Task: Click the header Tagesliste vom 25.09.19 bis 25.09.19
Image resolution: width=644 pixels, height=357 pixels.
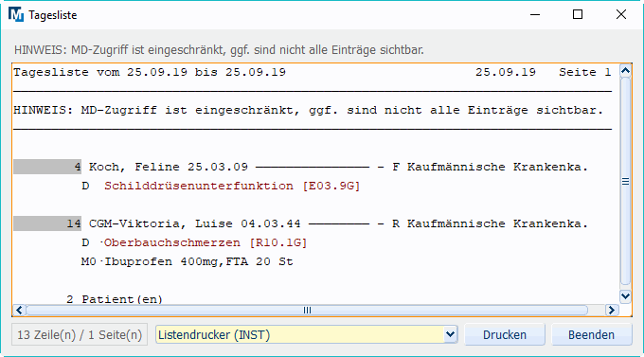Action: point(150,72)
